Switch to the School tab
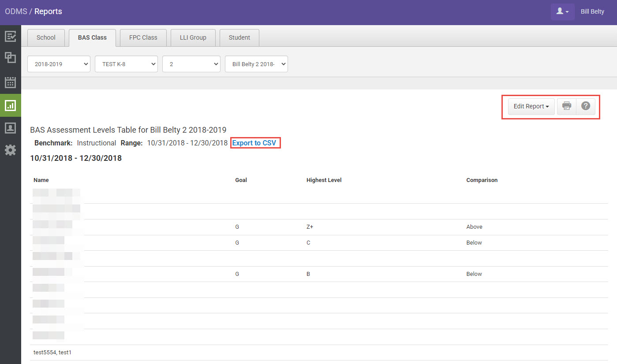This screenshot has height=364, width=617. pyautogui.click(x=46, y=37)
